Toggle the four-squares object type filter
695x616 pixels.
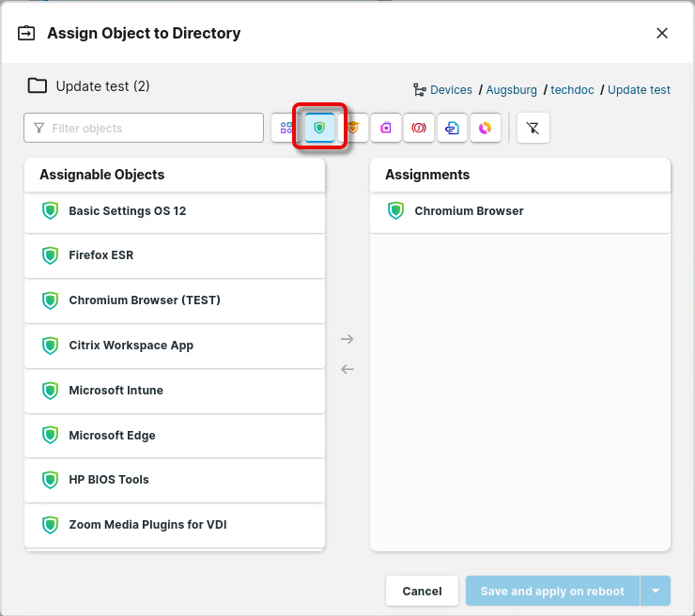(x=286, y=128)
